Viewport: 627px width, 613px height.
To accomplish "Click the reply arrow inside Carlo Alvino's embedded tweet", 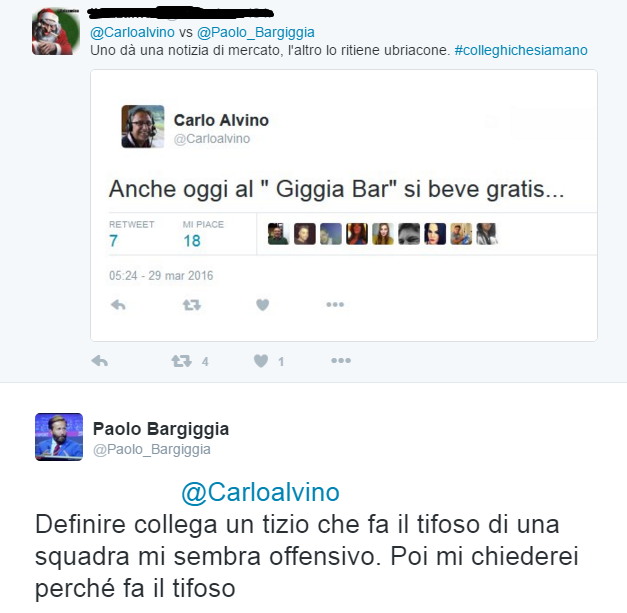I will pyautogui.click(x=118, y=305).
